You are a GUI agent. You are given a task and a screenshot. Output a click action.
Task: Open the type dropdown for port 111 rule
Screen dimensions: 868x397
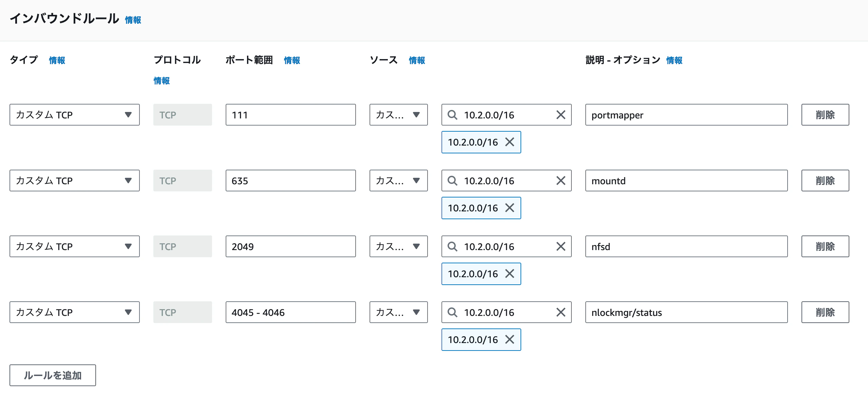coord(74,115)
